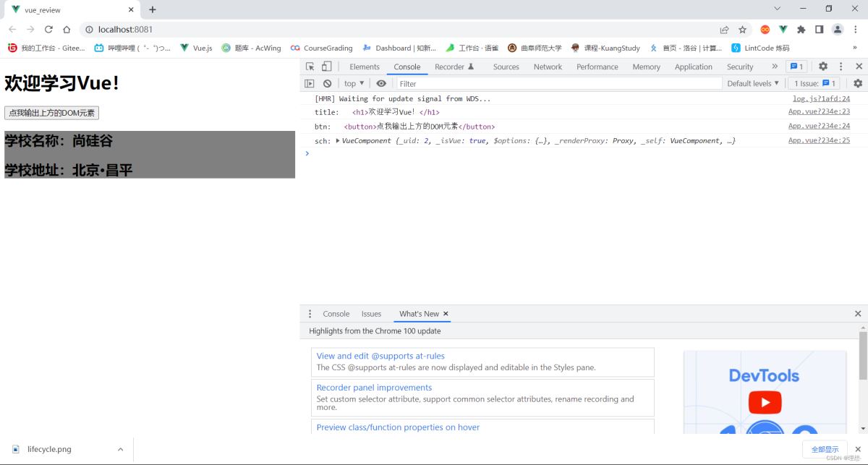
Task: Show the console sidebar panel
Action: 310,84
